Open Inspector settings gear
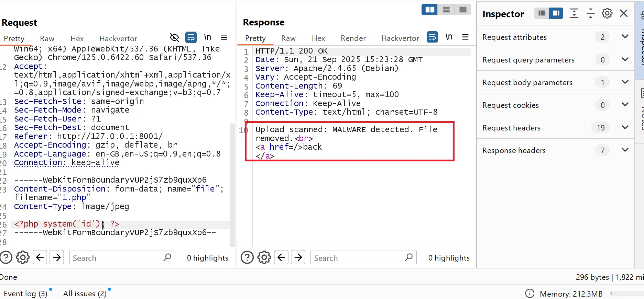Screen dimensions: 644x299 pyautogui.click(x=607, y=13)
